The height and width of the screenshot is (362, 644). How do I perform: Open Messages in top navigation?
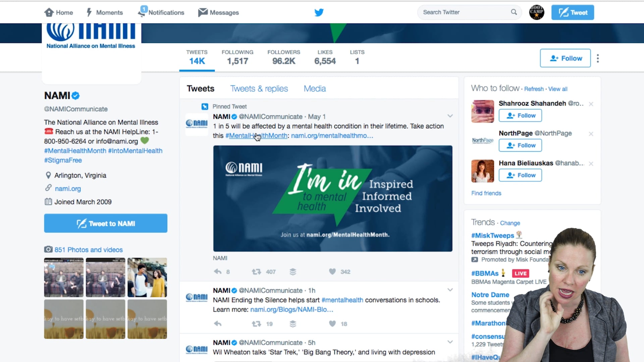(218, 12)
